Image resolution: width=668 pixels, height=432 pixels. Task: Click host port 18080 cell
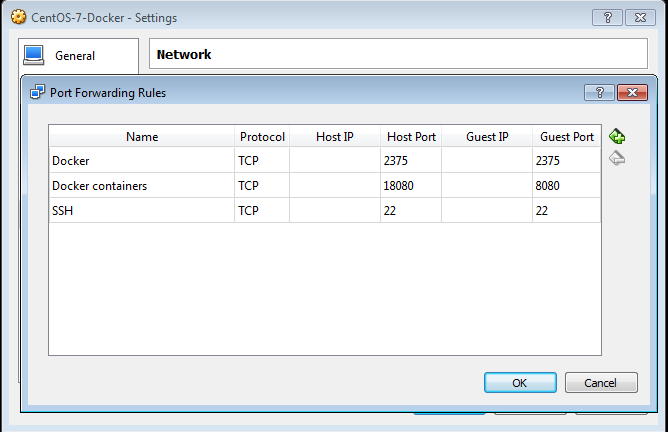411,185
